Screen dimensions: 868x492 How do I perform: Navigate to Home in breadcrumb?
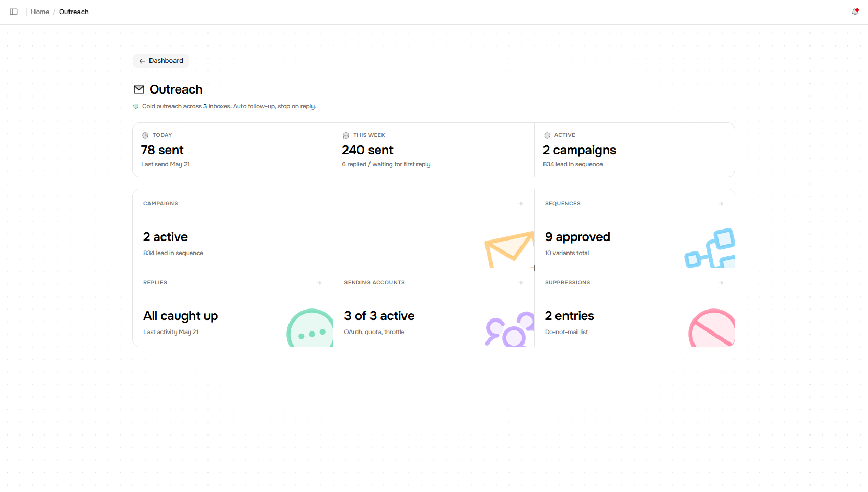tap(40, 12)
